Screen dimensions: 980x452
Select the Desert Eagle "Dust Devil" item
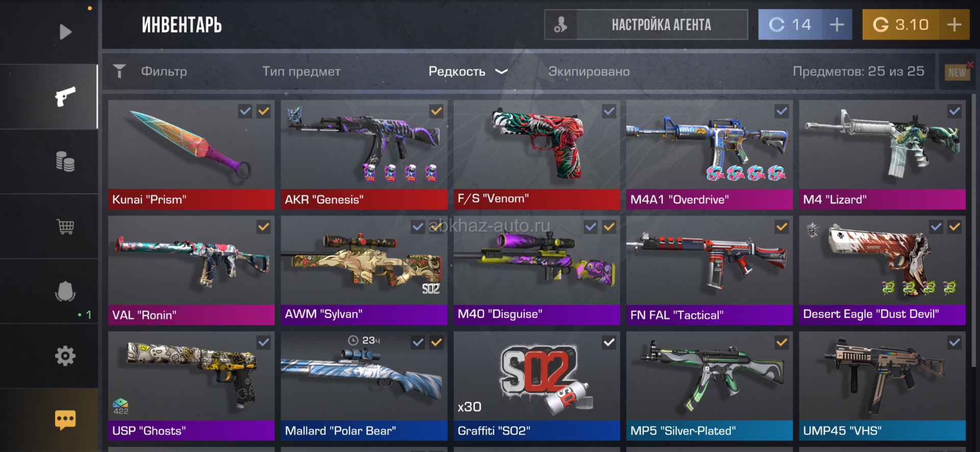882,270
